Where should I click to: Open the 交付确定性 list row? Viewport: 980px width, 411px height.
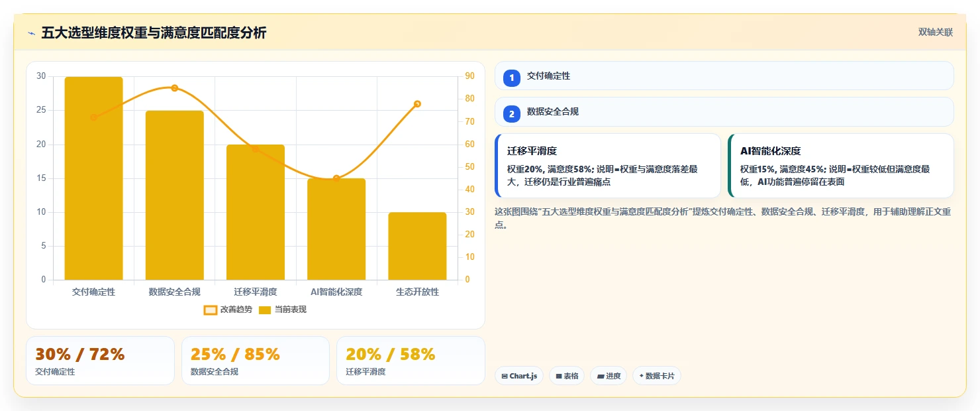point(724,76)
